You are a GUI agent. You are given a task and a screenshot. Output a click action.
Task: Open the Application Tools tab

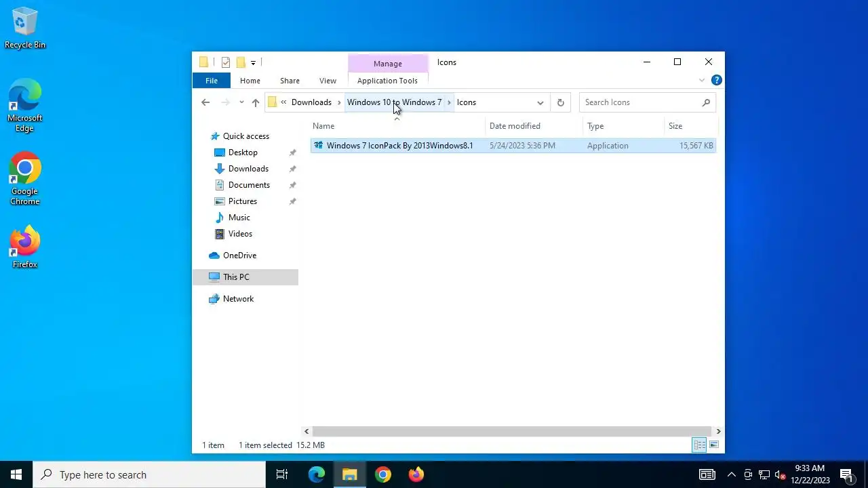point(387,81)
